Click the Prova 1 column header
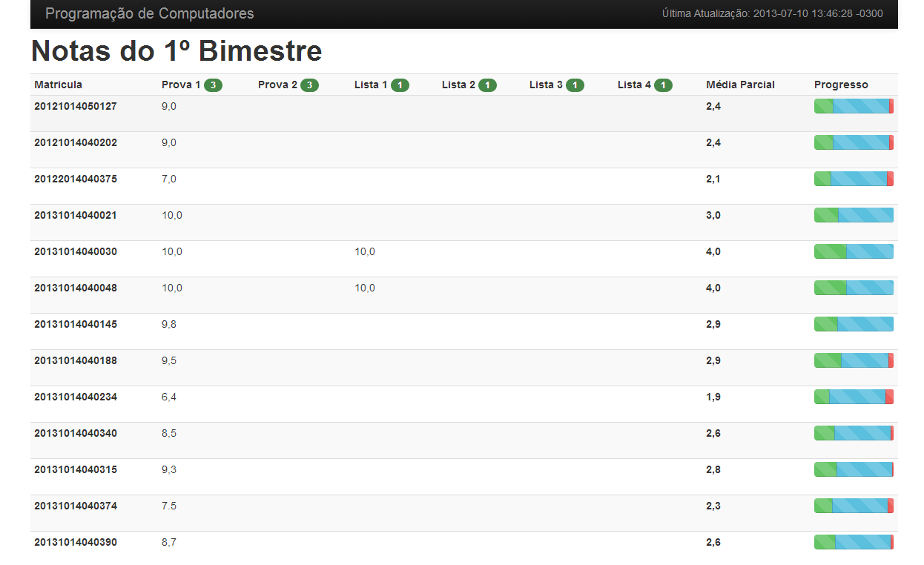This screenshot has width=924, height=565. pyautogui.click(x=181, y=85)
